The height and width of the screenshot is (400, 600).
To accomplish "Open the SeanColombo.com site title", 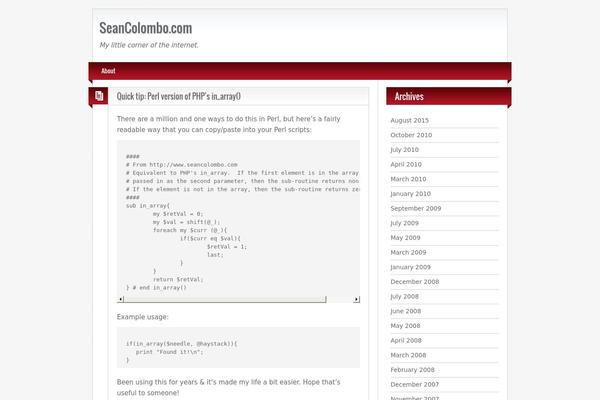I will point(145,28).
